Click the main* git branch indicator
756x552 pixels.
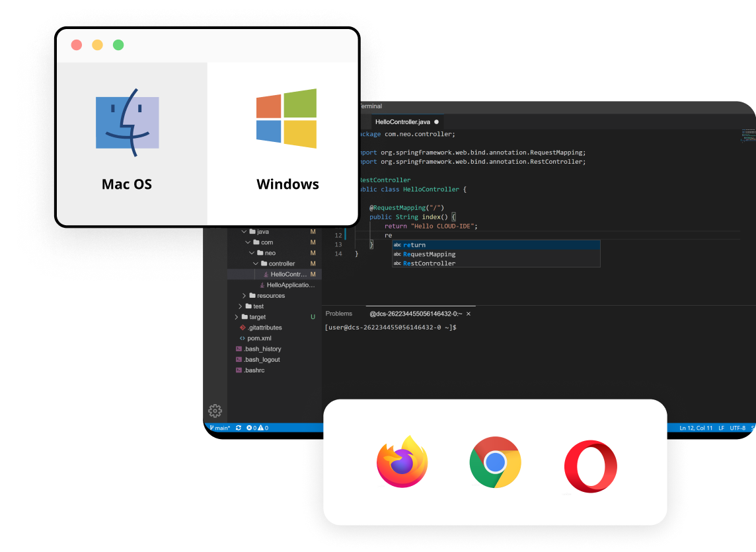[x=220, y=428]
